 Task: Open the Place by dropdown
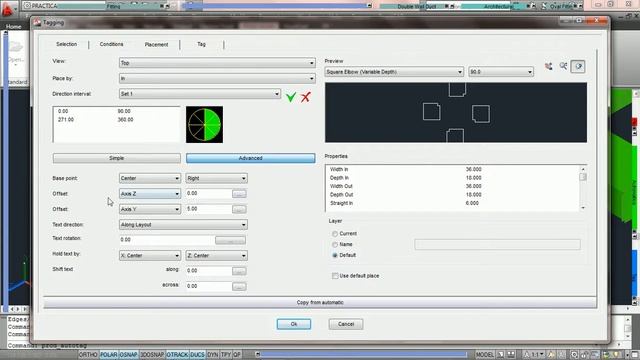[217, 78]
